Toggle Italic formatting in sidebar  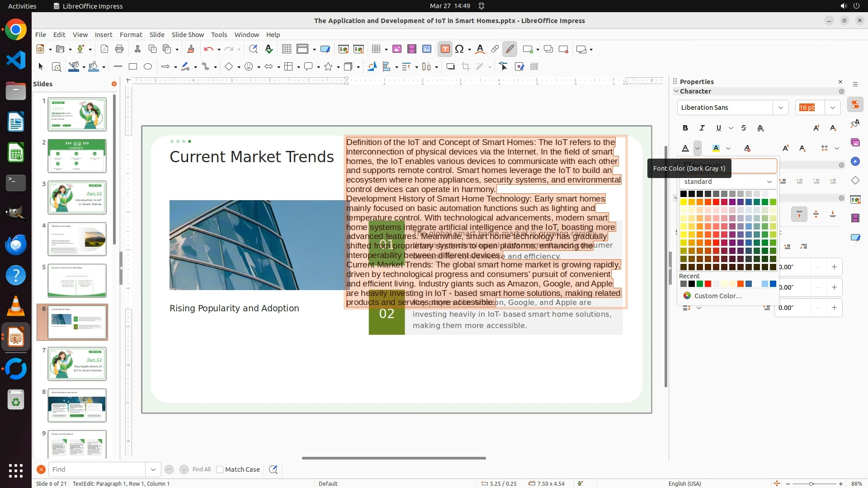[702, 128]
